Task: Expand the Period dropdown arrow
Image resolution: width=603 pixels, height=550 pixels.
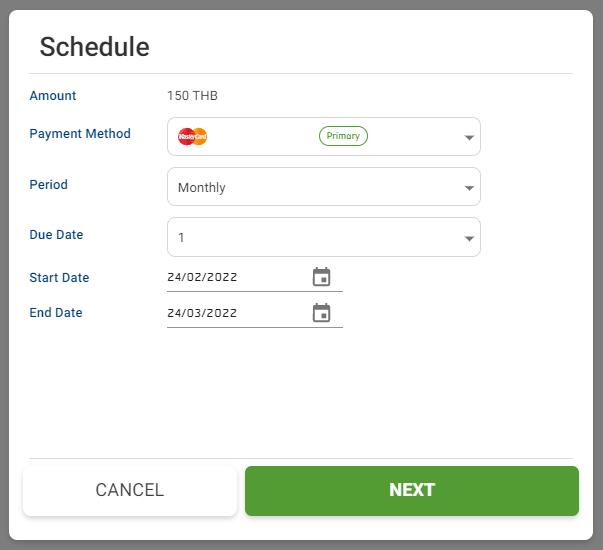Action: (469, 188)
